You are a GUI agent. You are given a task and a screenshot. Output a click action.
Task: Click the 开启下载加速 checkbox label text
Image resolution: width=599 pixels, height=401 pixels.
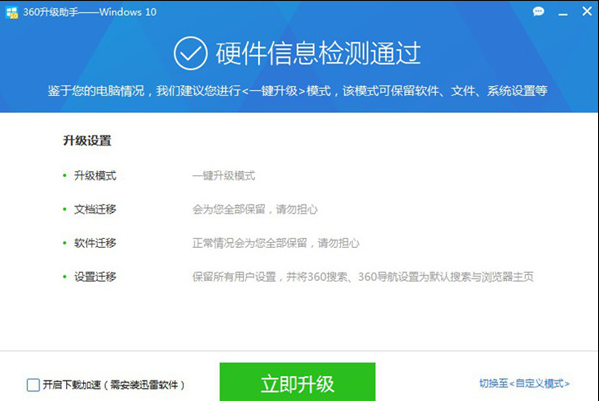(x=114, y=385)
